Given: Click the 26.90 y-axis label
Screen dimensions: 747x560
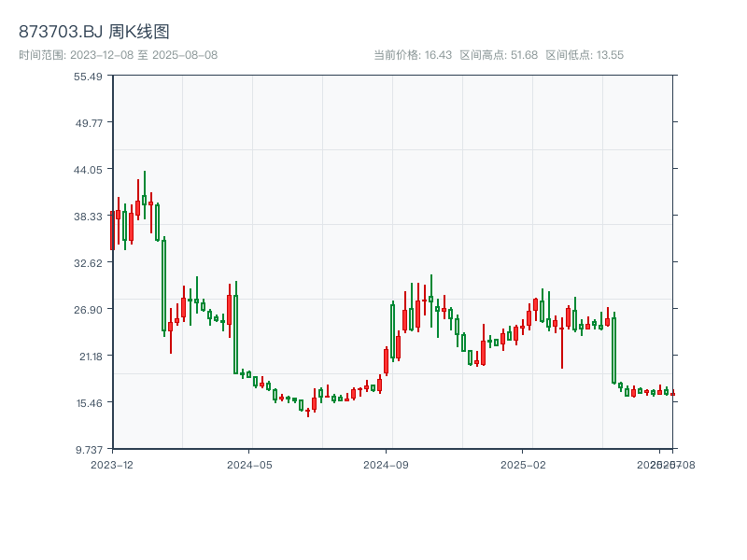Looking at the screenshot, I should click(x=88, y=310).
